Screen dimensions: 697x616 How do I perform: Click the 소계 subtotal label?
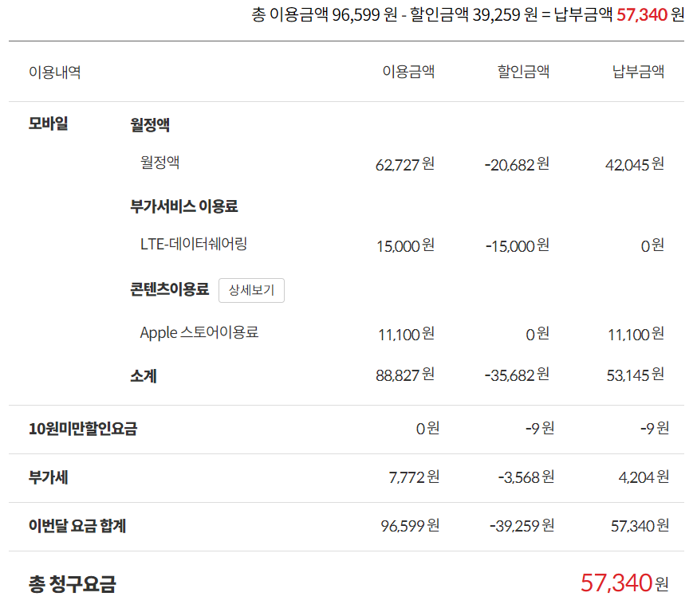coord(143,376)
